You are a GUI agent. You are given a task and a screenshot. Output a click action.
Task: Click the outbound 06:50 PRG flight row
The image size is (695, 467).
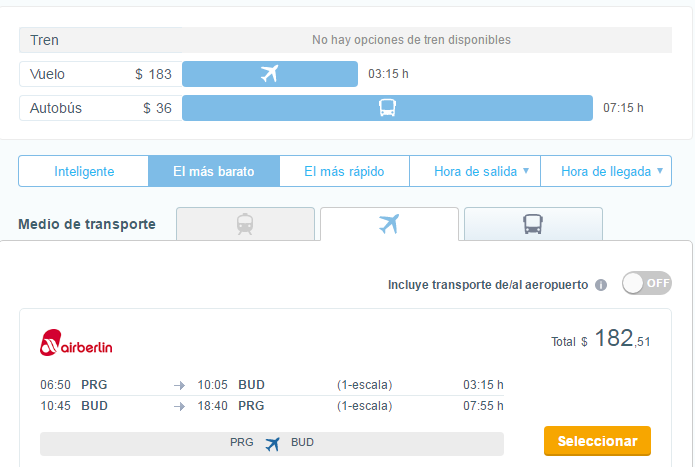(x=270, y=384)
